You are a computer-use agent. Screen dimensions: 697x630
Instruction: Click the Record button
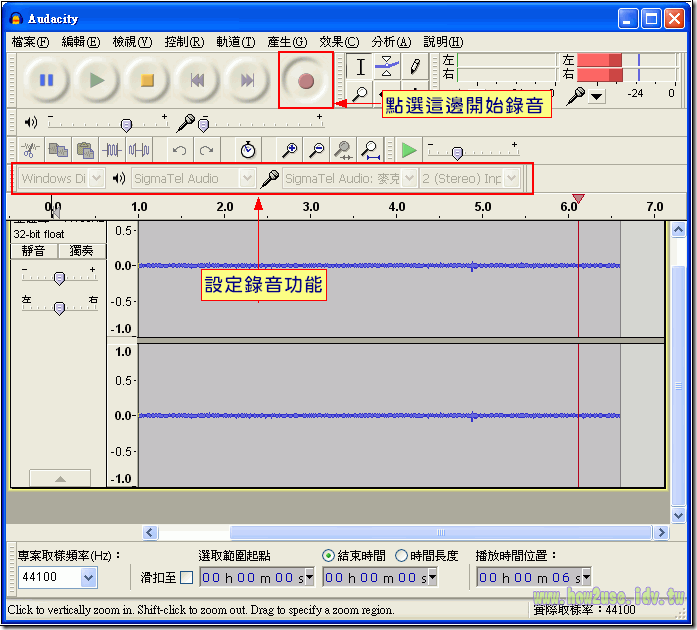coord(306,80)
